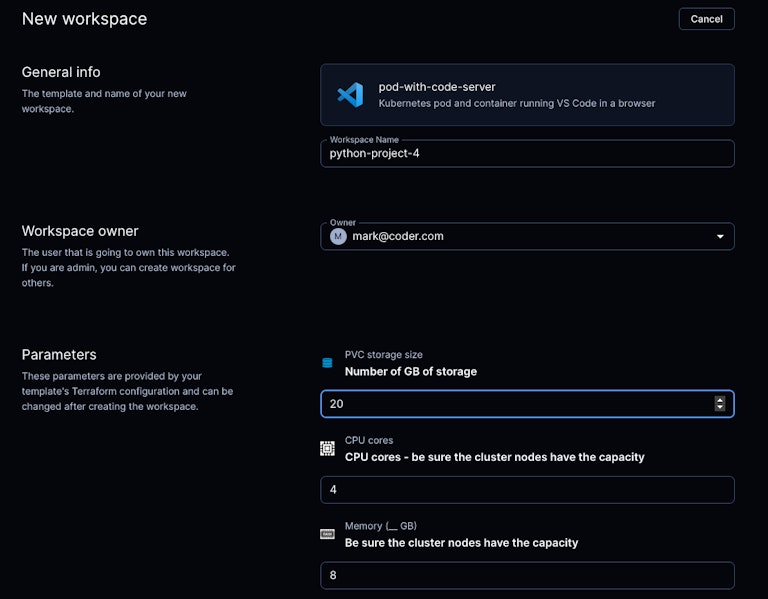Click the "Memory (__ GB)" label

coord(381,526)
